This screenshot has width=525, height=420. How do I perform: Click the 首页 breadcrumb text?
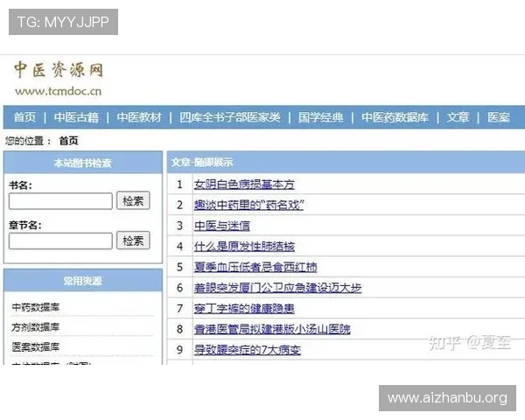click(x=68, y=141)
